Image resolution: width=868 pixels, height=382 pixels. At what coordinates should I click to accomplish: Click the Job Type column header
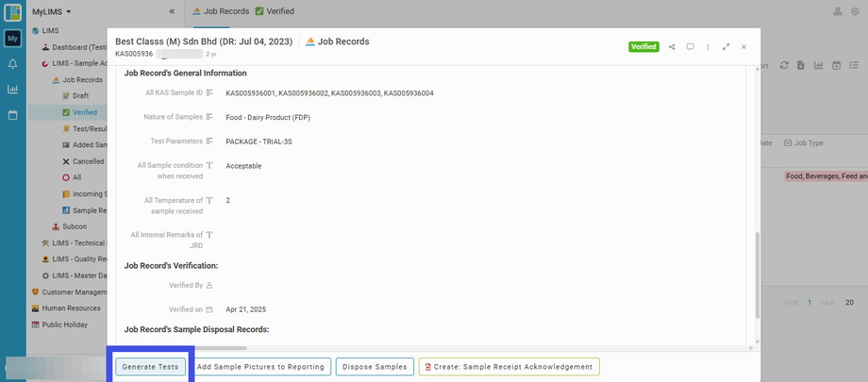pos(804,142)
